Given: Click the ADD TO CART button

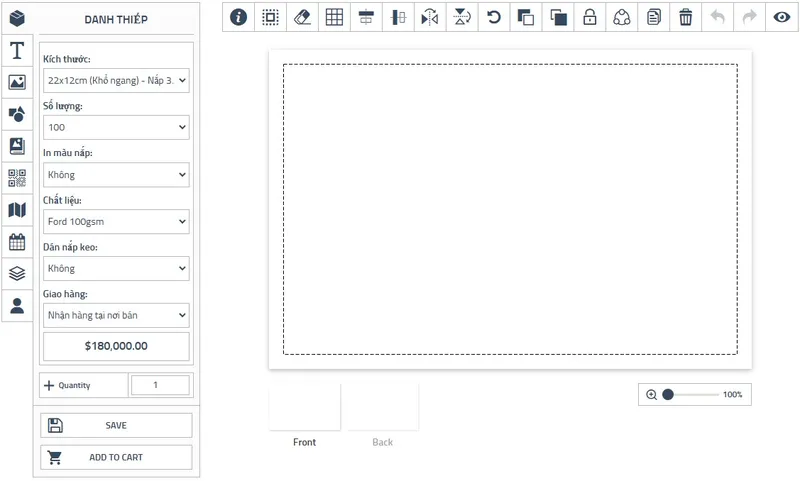Looking at the screenshot, I should click(116, 458).
